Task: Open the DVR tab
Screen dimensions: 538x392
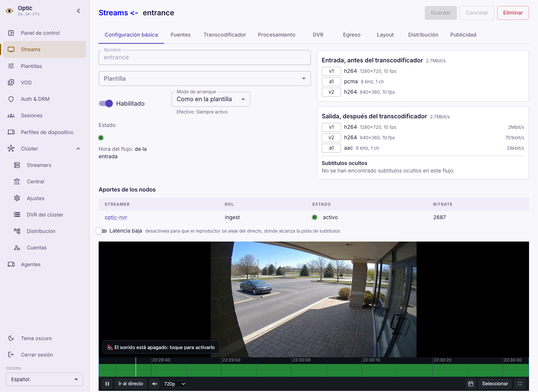Action: click(x=318, y=35)
